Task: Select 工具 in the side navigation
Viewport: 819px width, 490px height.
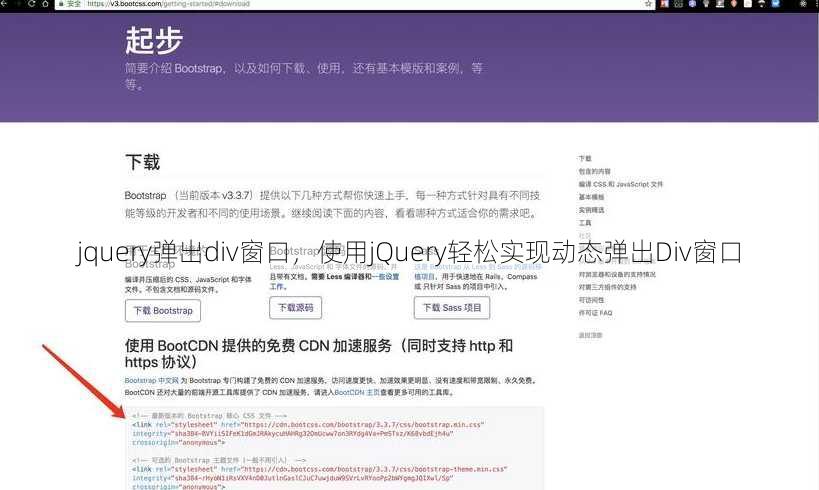Action: pos(585,223)
